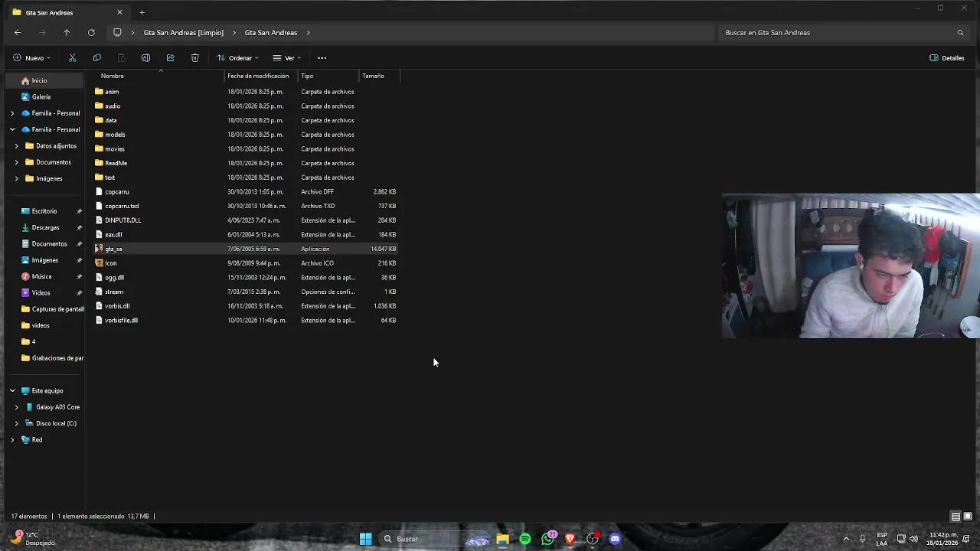Screen dimensions: 980x551
Task: Click the Rename icon in toolbar
Action: [x=145, y=58]
